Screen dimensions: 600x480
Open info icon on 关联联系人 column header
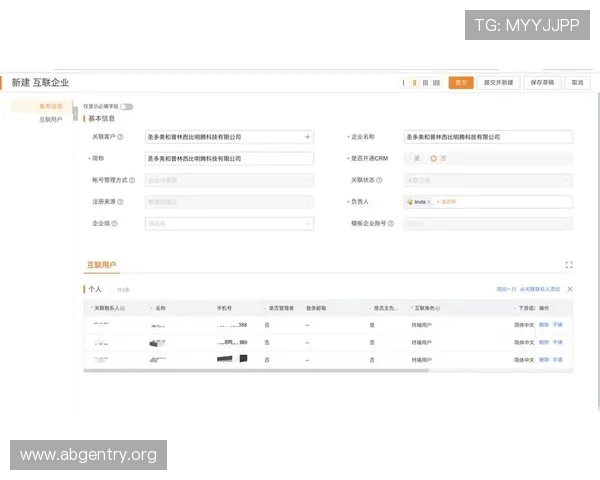[123, 308]
